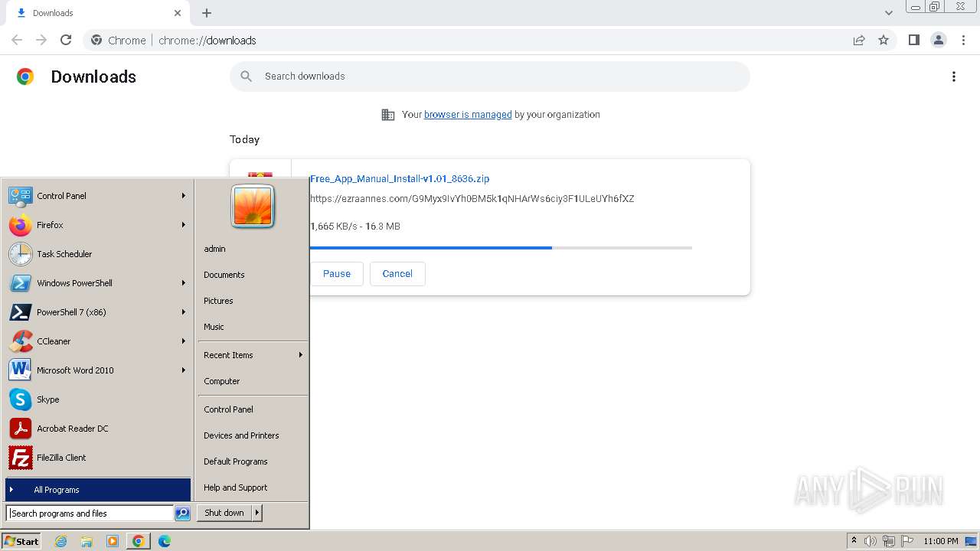Open Windows Explorer folder in taskbar
This screenshot has height=551, width=980.
(87, 541)
